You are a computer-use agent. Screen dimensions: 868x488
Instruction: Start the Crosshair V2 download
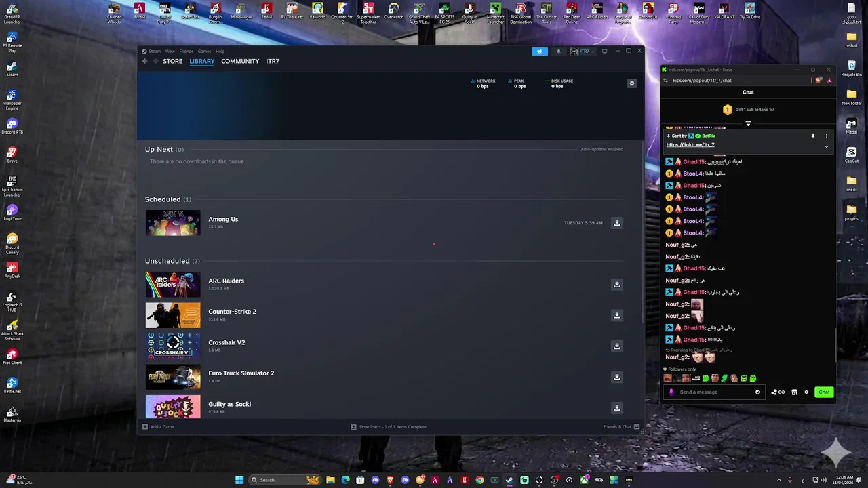(x=617, y=346)
